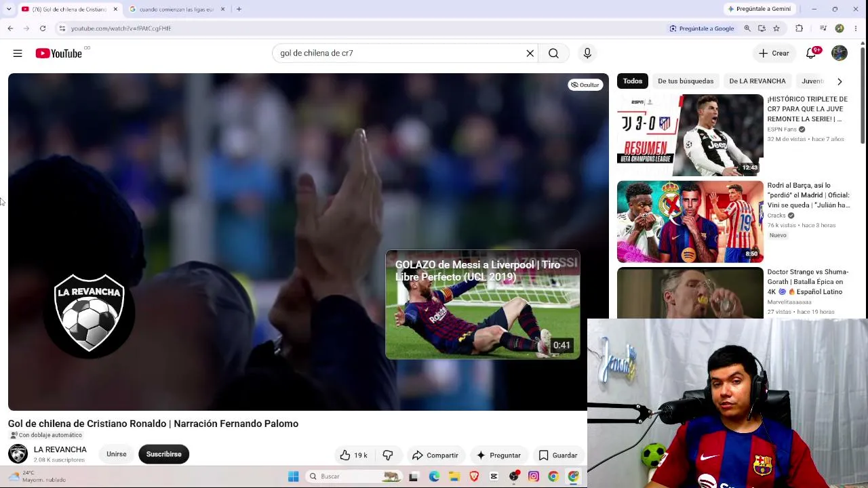Zoom the page using the address bar magnifier
This screenshot has height=488, width=868.
pos(747,28)
